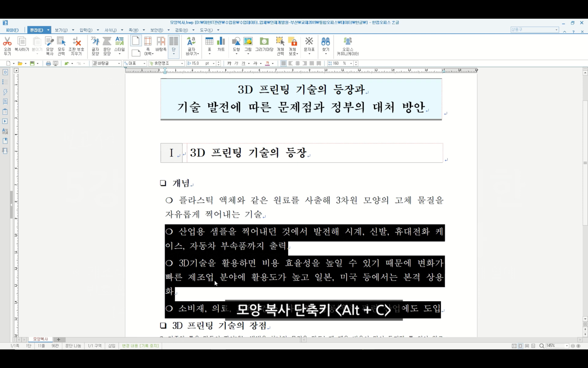
Task: Insert a chart with 차트 icon
Action: coord(221,44)
